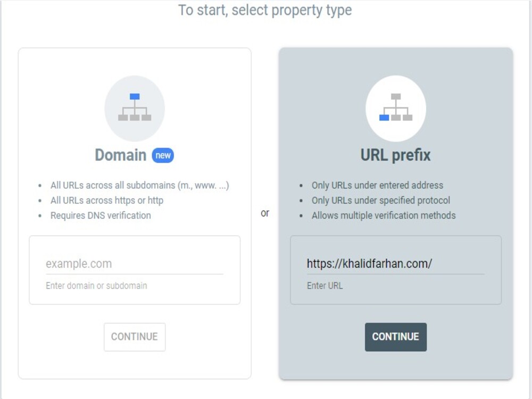532x399 pixels.
Task: Click the circular icon above Domain heading
Action: tap(135, 108)
